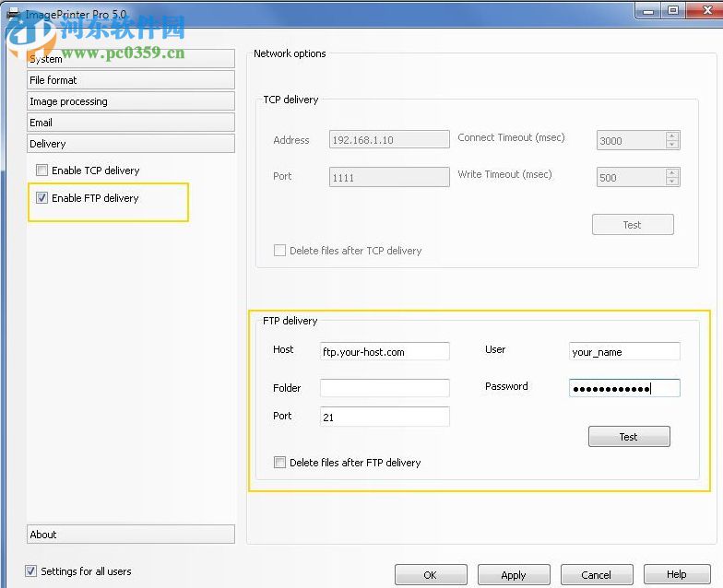
Task: Collapse the Delivery section
Action: [x=131, y=144]
